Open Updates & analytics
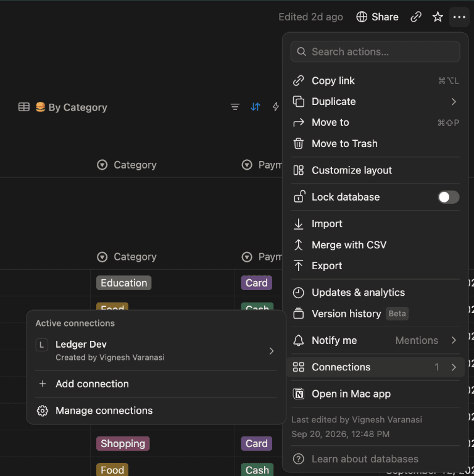This screenshot has width=474, height=476. point(375,293)
